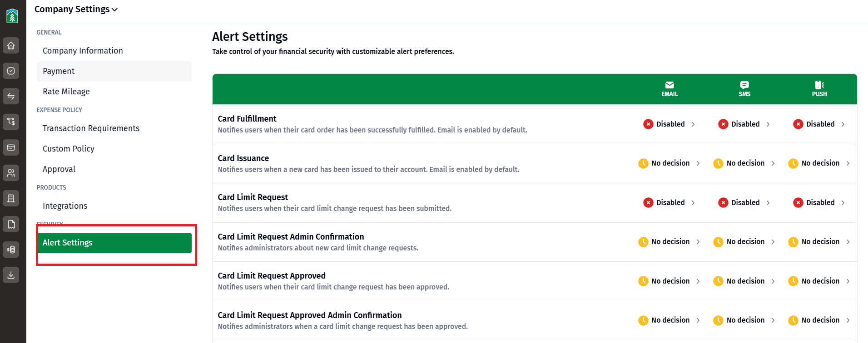868x343 pixels.
Task: Change Card Fulfillment SMS status
Action: tap(744, 124)
